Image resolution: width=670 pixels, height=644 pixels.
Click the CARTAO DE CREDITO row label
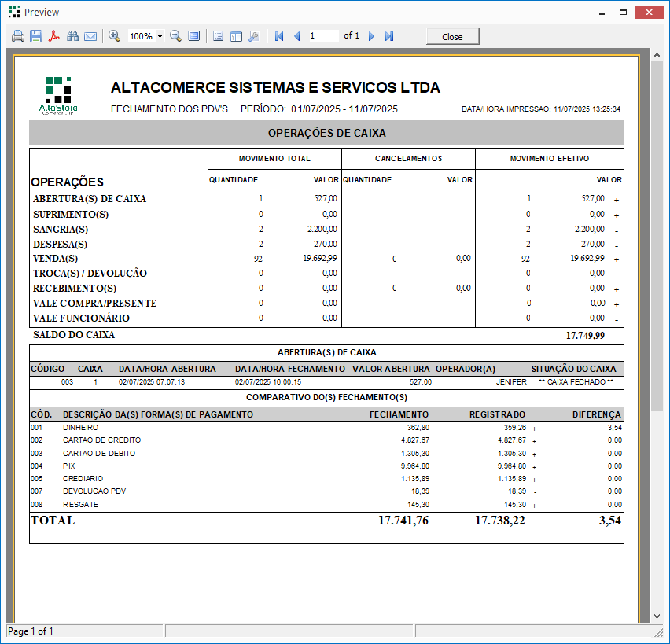pos(101,440)
